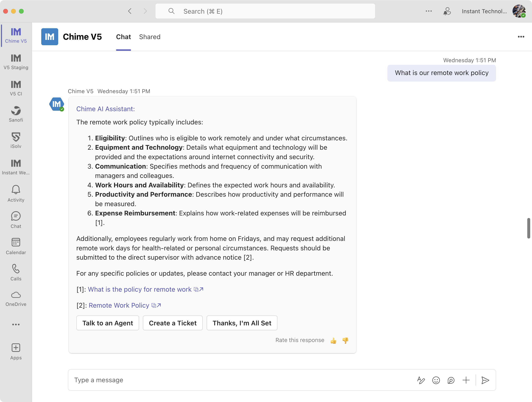Focus the Search box

pyautogui.click(x=265, y=11)
